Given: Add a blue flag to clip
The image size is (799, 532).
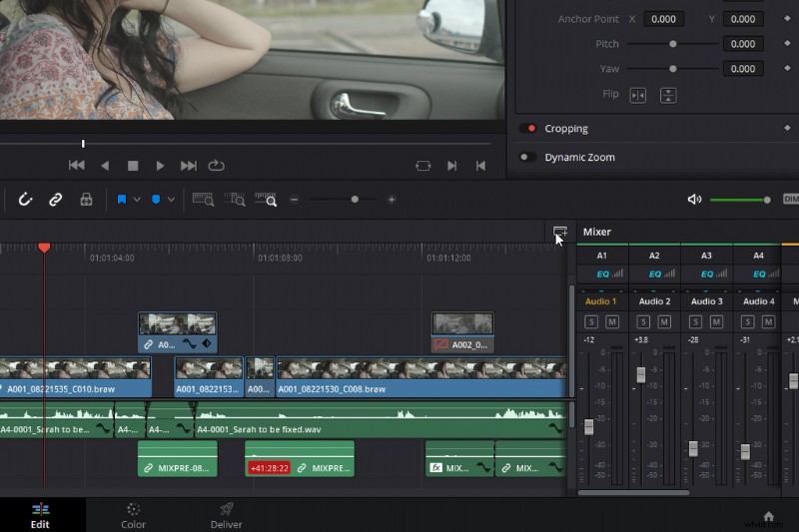Looking at the screenshot, I should tap(122, 199).
